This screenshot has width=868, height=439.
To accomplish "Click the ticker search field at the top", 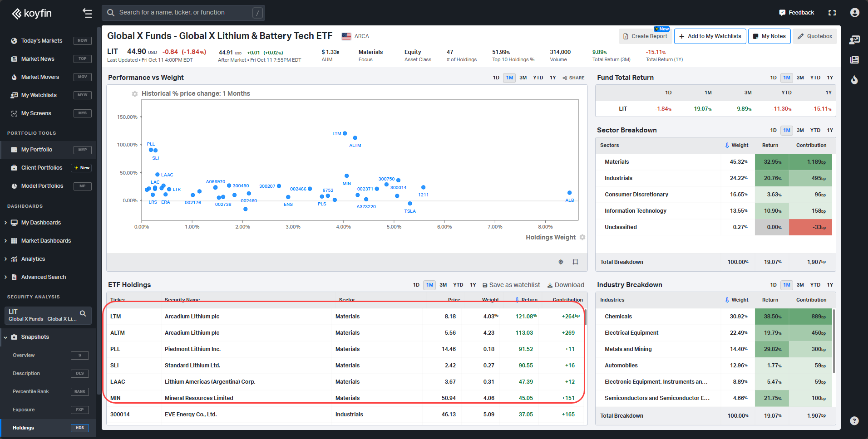I will click(x=182, y=12).
